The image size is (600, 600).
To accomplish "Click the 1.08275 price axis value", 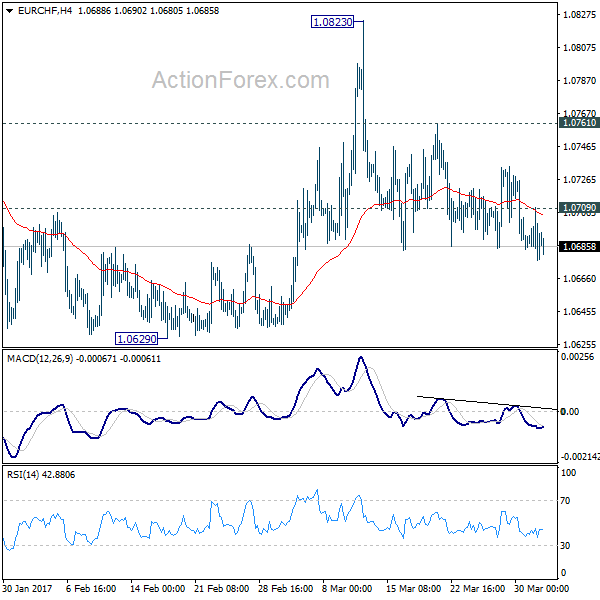I will coord(580,15).
